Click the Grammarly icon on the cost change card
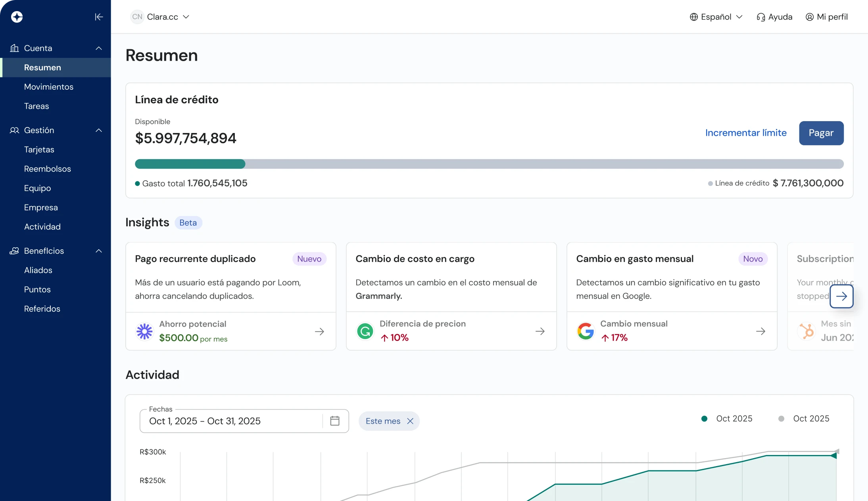The width and height of the screenshot is (868, 501). click(x=365, y=331)
